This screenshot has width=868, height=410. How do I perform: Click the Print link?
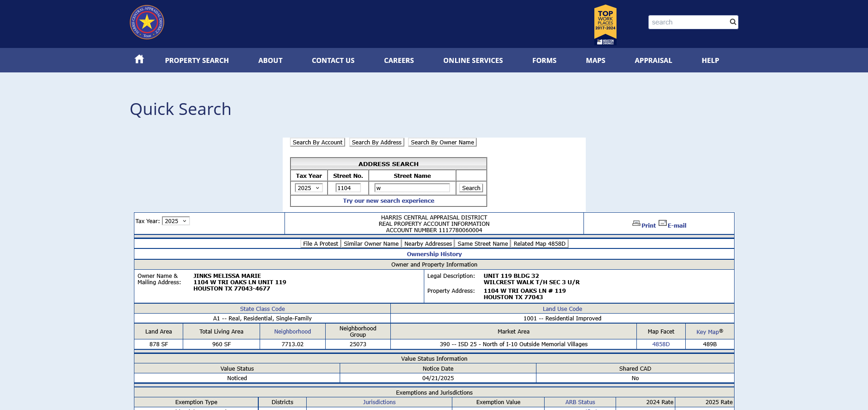tap(648, 225)
